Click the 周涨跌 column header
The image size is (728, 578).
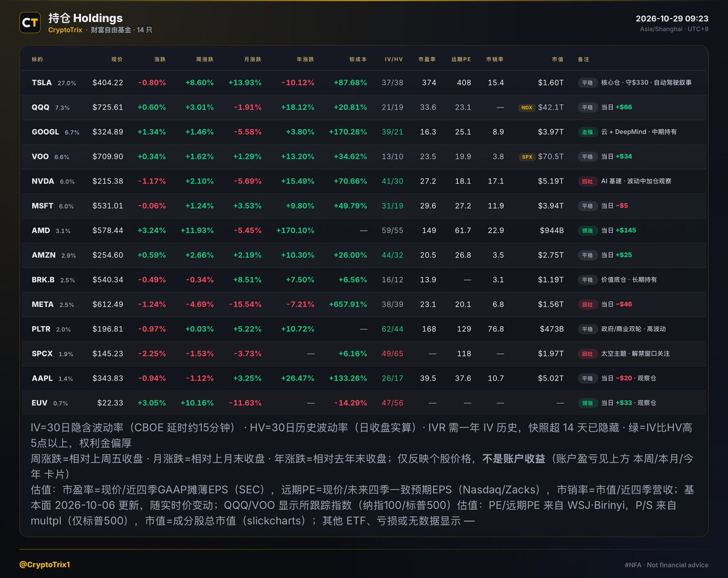[205, 59]
